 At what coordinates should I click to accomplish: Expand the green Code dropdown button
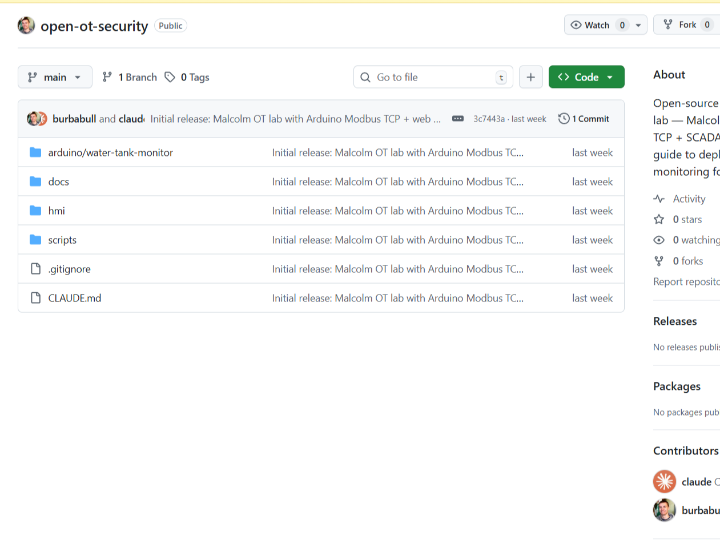coord(586,77)
